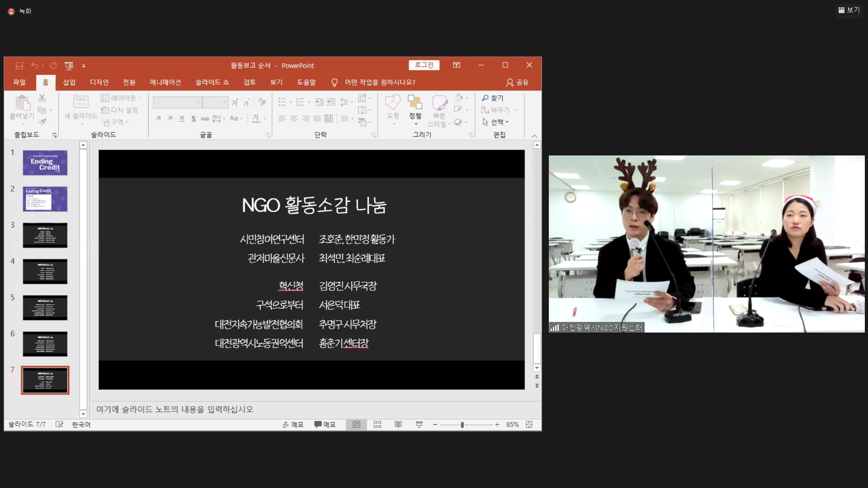
Task: Open the 파일 menu
Action: 19,82
